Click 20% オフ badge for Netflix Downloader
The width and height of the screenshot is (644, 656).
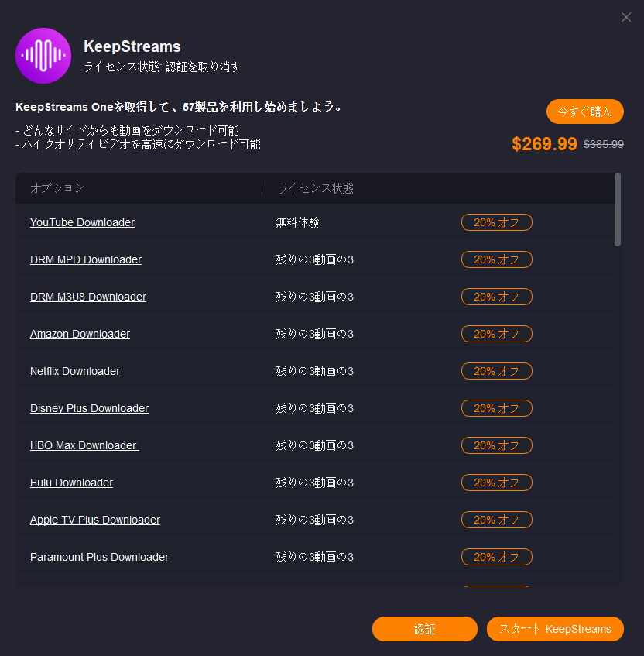click(x=496, y=371)
